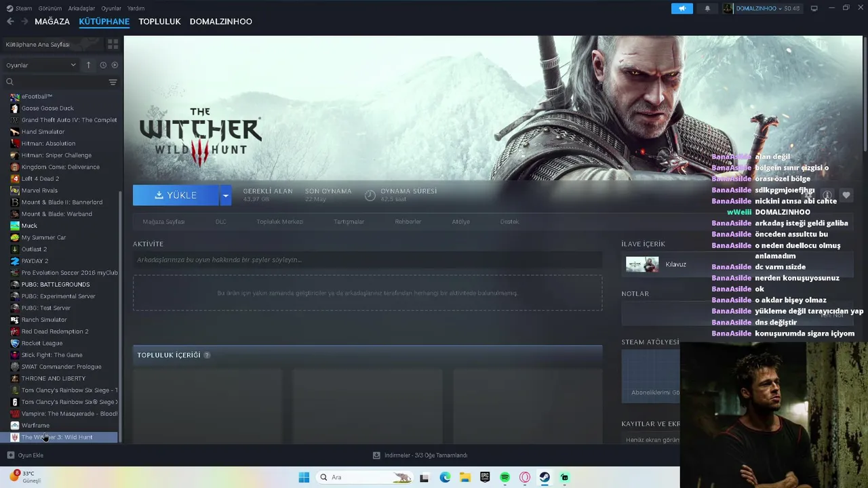Click the Red Dead Redemption 2 icon
This screenshot has height=488, width=868.
tap(15, 331)
